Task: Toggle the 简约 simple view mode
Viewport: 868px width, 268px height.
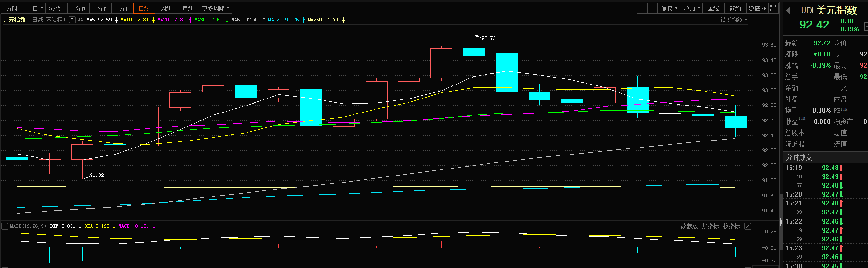Action: click(x=735, y=8)
